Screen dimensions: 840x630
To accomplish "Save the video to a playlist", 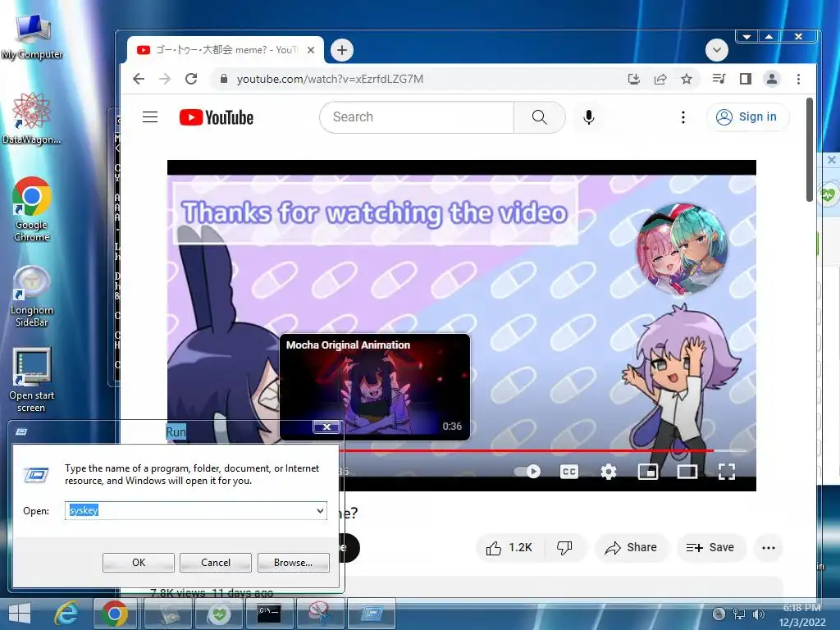I will (710, 547).
